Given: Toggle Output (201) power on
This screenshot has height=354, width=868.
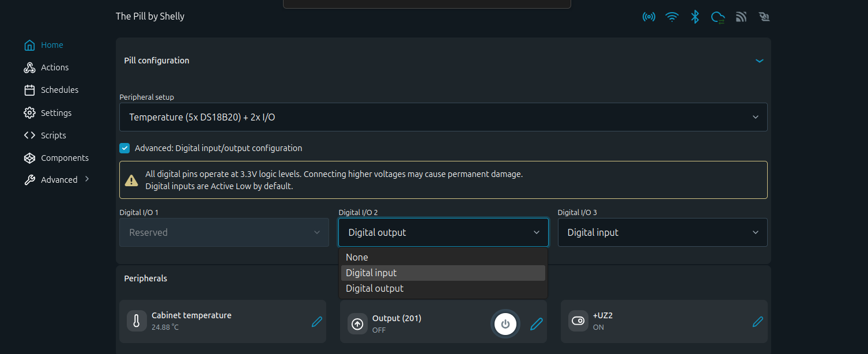Looking at the screenshot, I should [x=505, y=323].
